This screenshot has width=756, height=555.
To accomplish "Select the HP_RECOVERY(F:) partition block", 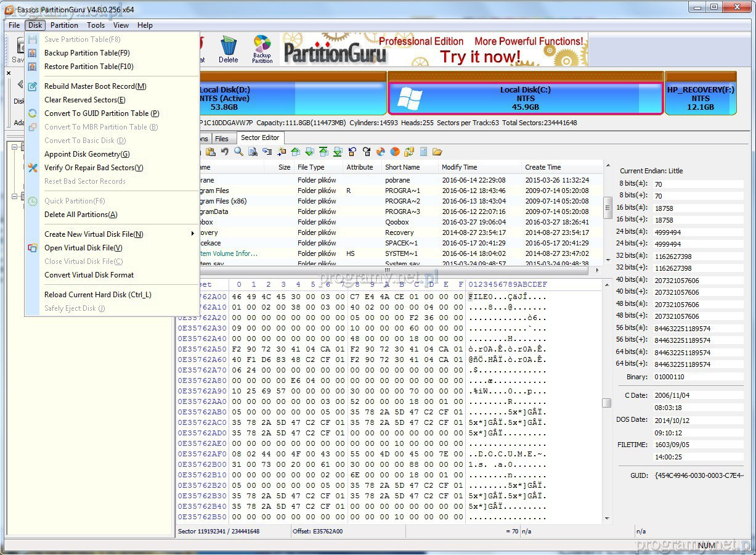I will coord(701,98).
